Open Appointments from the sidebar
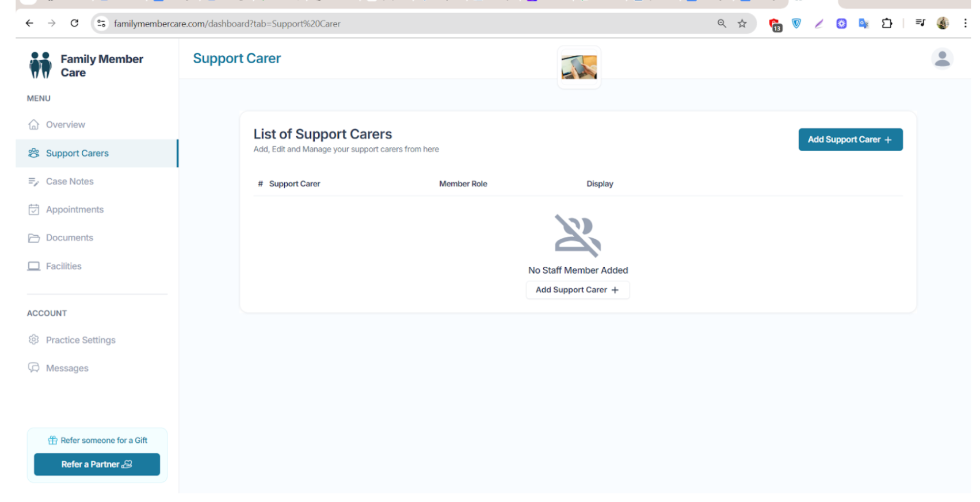Image resolution: width=980 pixels, height=502 pixels. pos(75,210)
